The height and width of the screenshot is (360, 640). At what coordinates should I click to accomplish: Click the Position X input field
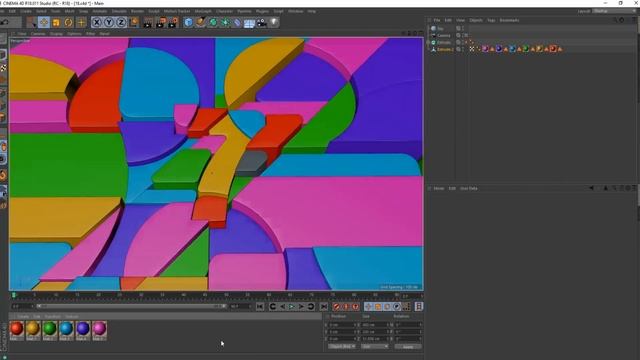pyautogui.click(x=342, y=325)
